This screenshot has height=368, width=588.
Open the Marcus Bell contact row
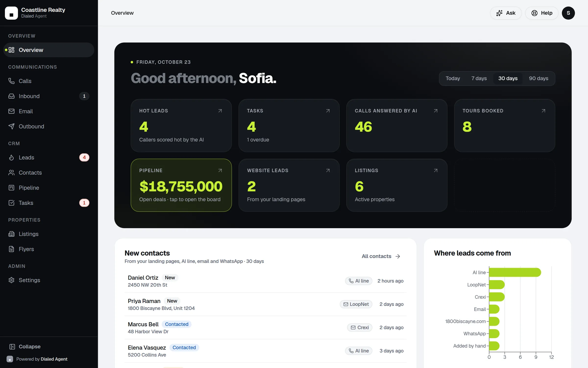click(266, 328)
